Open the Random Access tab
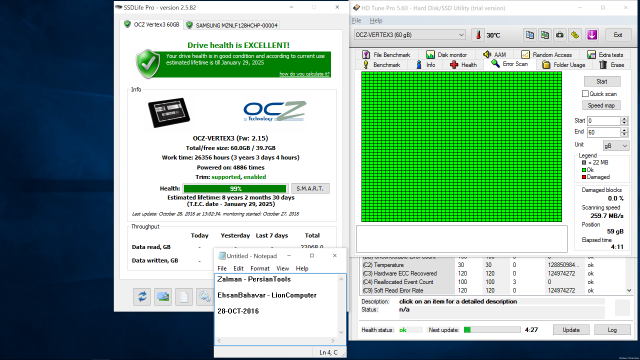 547,55
